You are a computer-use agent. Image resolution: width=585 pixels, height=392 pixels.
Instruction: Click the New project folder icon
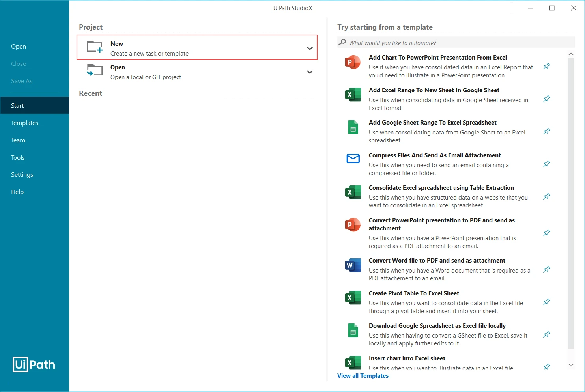point(95,47)
